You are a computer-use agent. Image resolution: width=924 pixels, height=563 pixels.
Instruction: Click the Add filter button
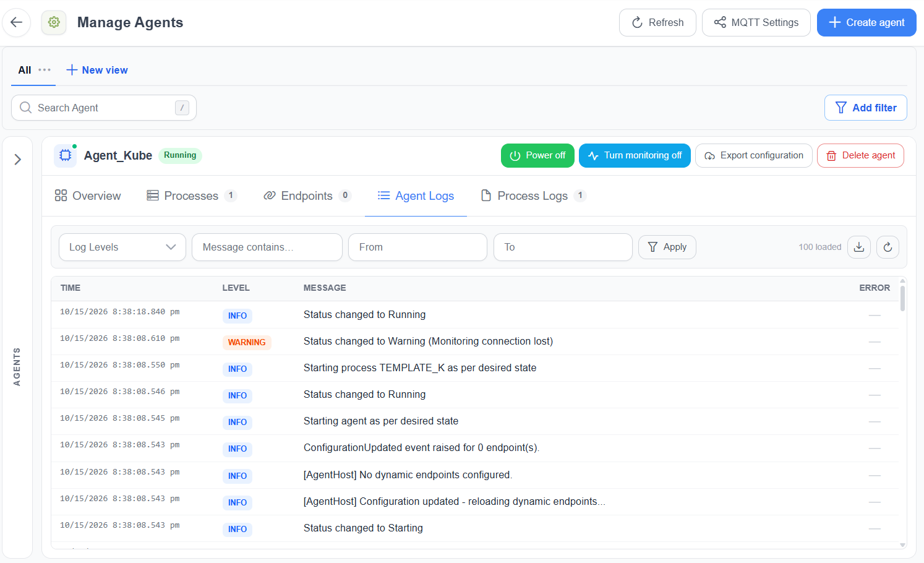pos(866,108)
